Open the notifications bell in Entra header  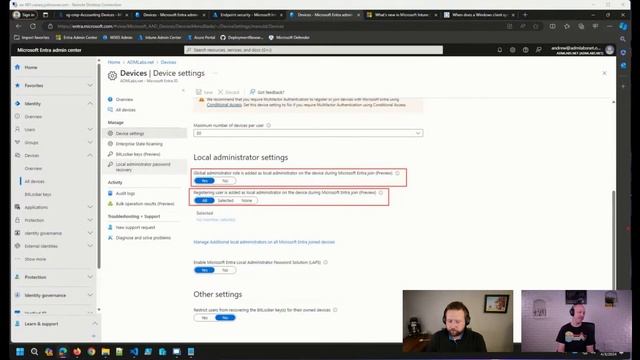coord(500,50)
